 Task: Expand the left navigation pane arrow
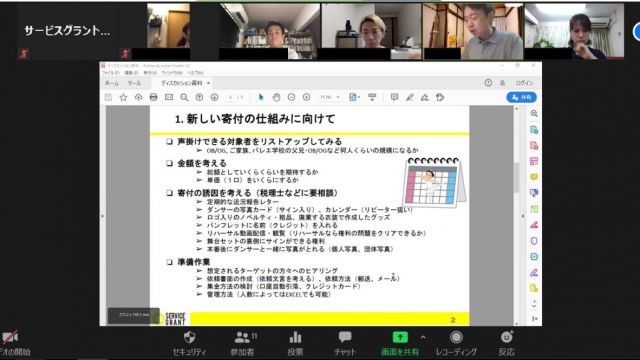tap(102, 216)
